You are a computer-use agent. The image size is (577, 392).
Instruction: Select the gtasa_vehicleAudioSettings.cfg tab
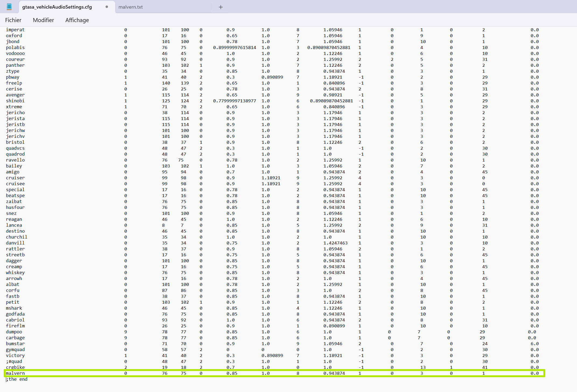tap(57, 7)
